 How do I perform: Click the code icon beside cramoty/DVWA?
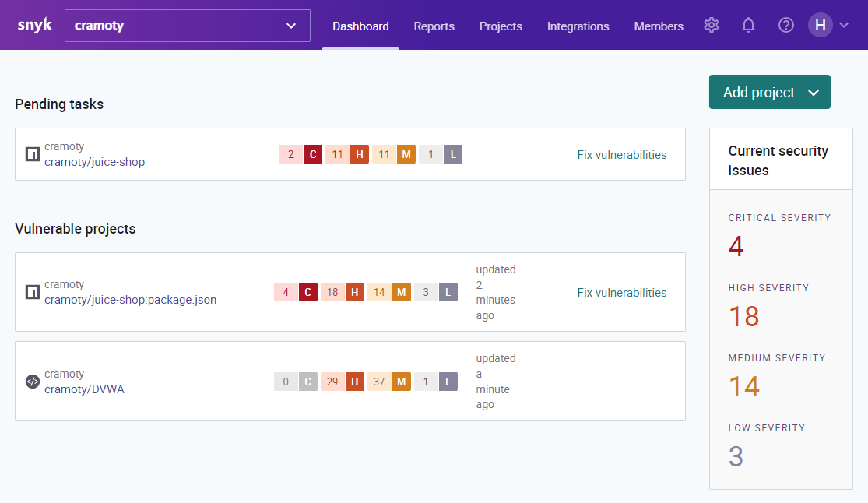point(33,381)
